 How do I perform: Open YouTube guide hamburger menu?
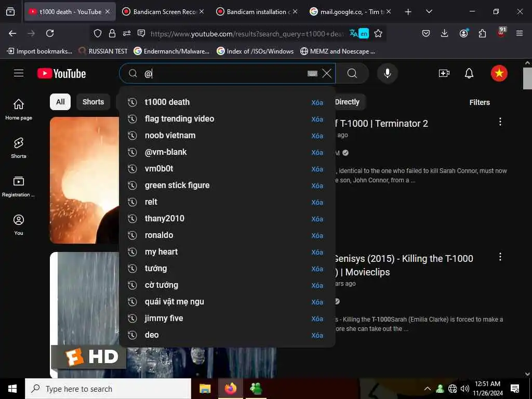click(19, 73)
